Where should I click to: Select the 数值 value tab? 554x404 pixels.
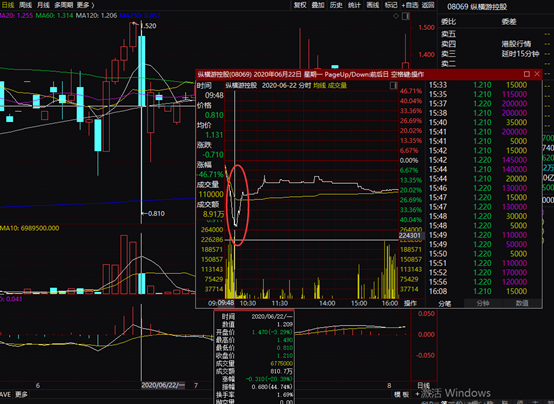(x=522, y=303)
